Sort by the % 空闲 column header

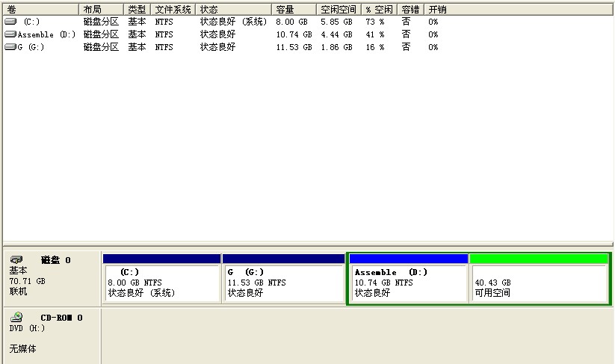[x=380, y=10]
